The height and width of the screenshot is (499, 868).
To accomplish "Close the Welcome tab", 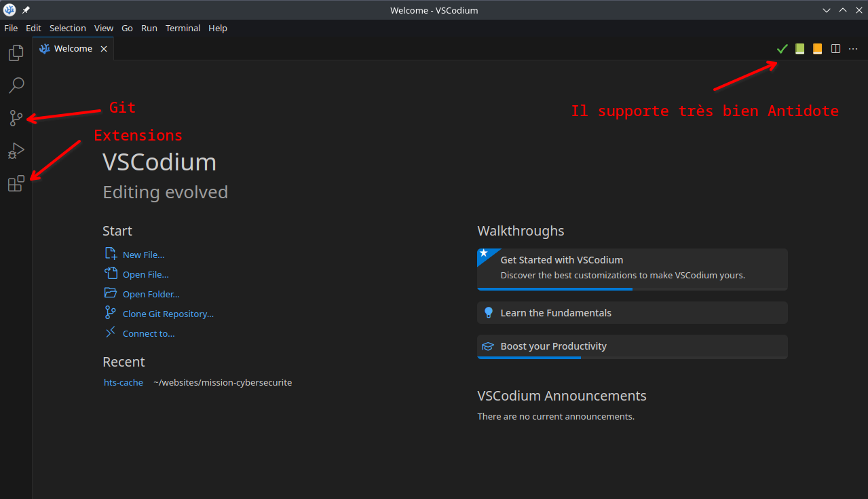I will (x=104, y=48).
